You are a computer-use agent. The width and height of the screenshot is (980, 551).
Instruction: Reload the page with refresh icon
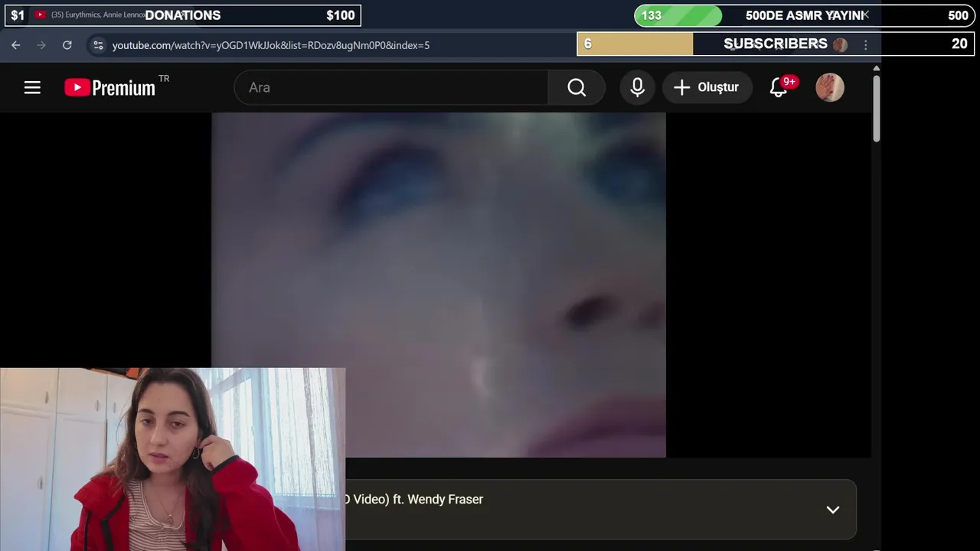[67, 45]
